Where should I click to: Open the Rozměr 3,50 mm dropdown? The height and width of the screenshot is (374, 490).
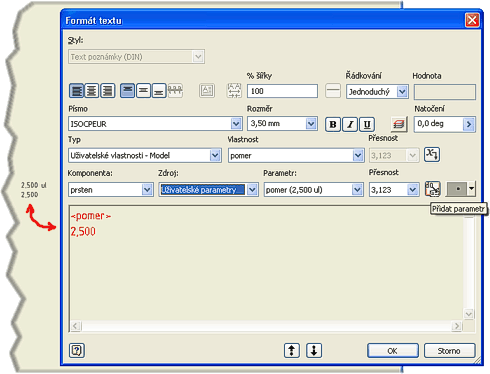(x=311, y=124)
